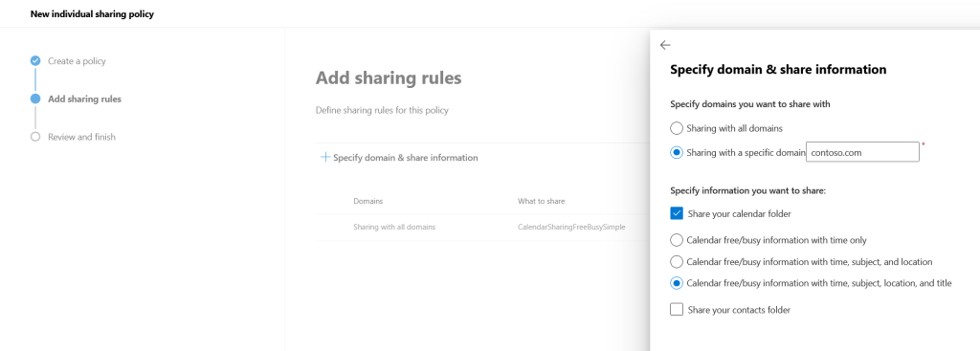The image size is (980, 351).
Task: Go to the Review and finish step
Action: point(82,137)
